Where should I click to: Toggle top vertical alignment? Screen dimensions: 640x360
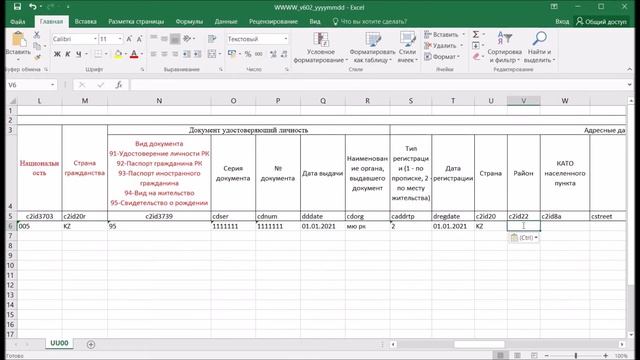(153, 39)
